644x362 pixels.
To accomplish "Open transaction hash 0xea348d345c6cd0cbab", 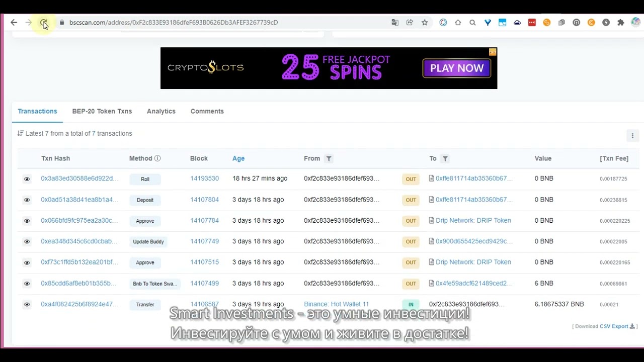I will pyautogui.click(x=79, y=241).
